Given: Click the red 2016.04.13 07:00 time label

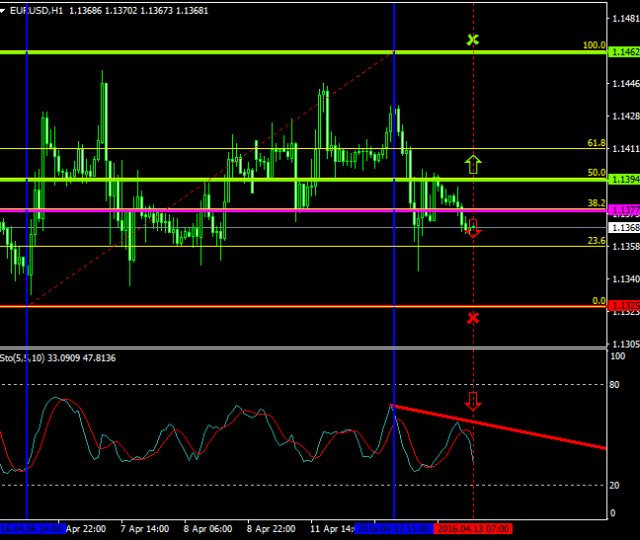Looking at the screenshot, I should [x=473, y=528].
